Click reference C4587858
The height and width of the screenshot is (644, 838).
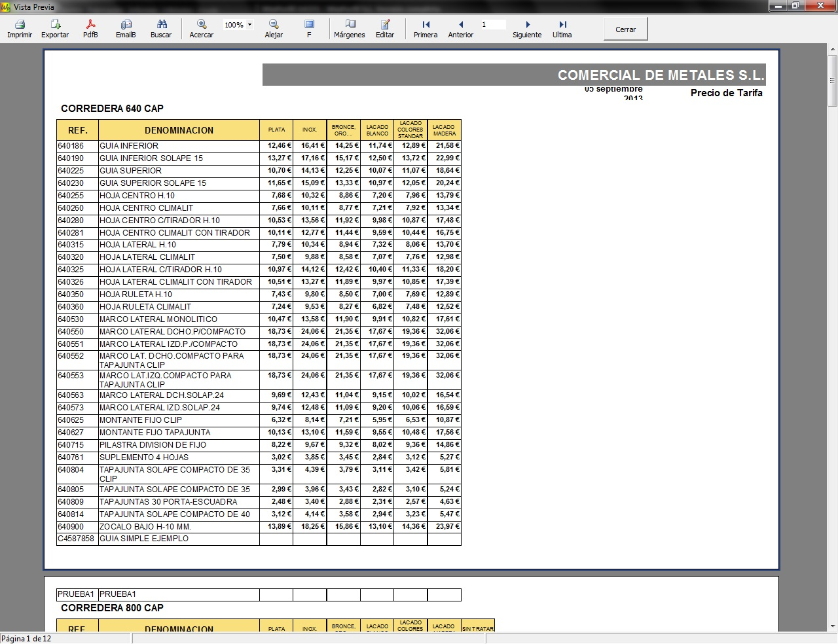[x=76, y=539]
